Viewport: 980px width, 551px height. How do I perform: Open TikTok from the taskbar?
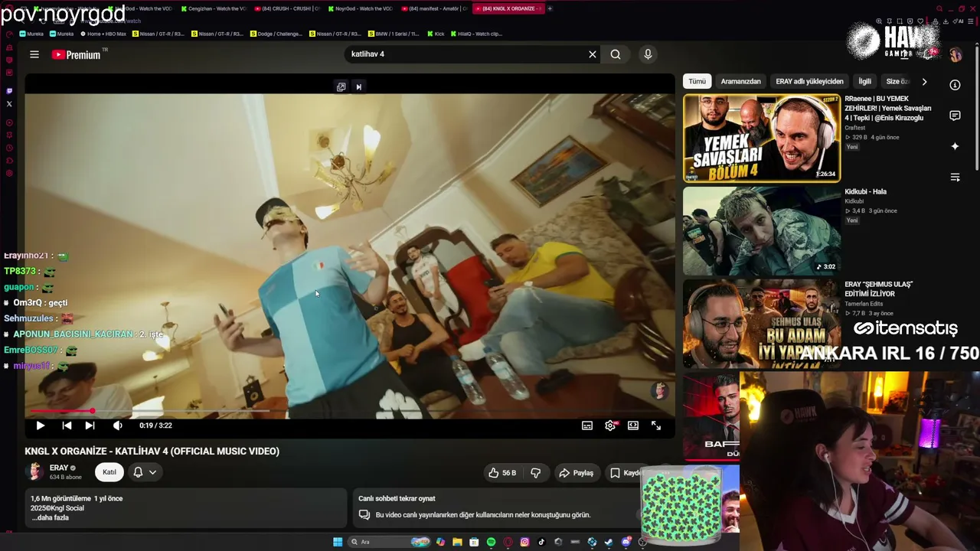[541, 542]
